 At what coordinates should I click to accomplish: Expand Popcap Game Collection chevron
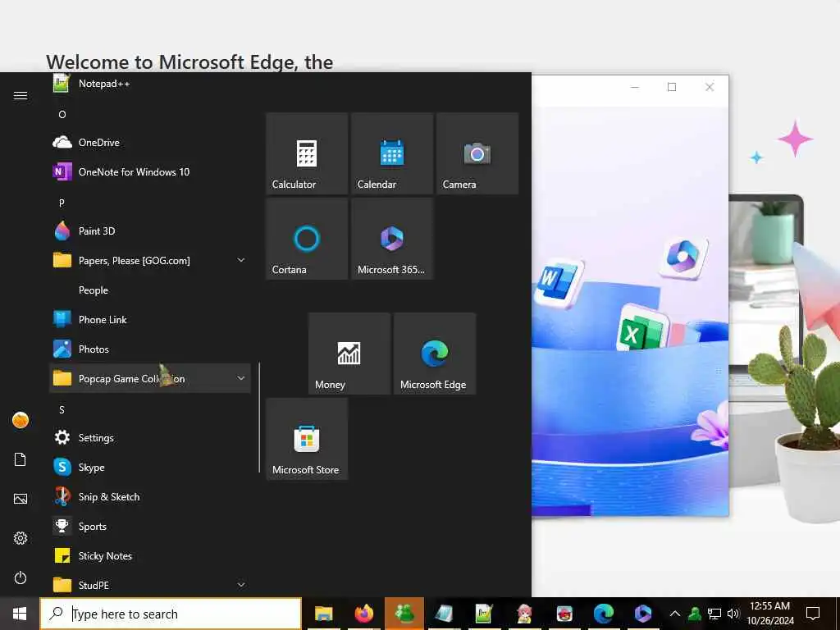click(x=241, y=378)
